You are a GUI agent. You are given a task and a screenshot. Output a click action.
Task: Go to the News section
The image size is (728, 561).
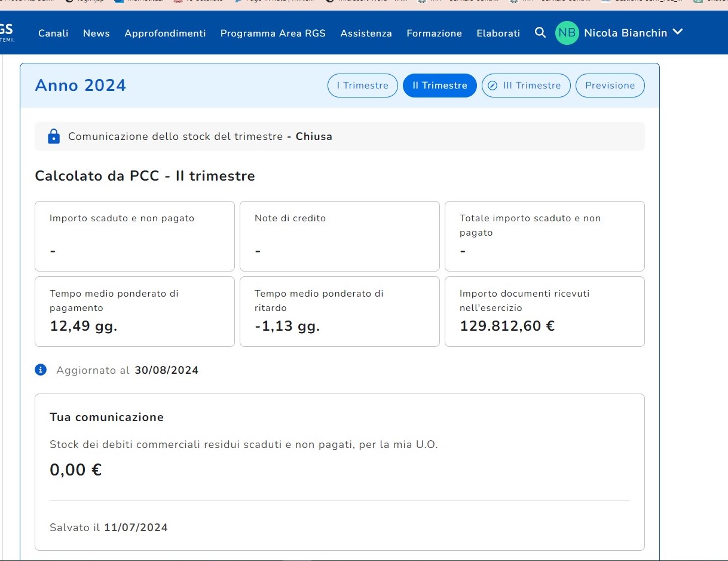(96, 33)
